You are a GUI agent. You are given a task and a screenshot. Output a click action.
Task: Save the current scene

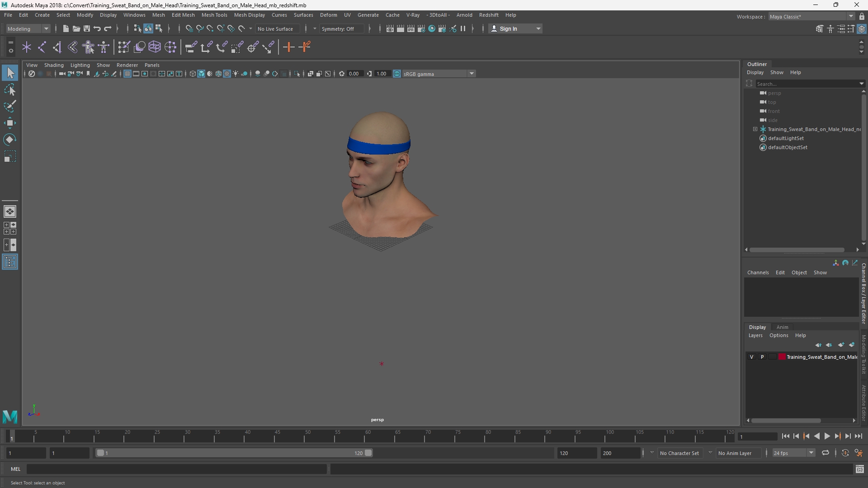pyautogui.click(x=86, y=28)
